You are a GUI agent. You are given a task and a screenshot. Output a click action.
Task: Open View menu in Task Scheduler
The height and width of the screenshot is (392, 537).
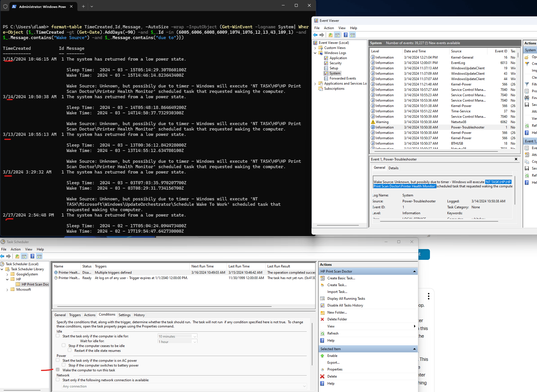tap(29, 249)
